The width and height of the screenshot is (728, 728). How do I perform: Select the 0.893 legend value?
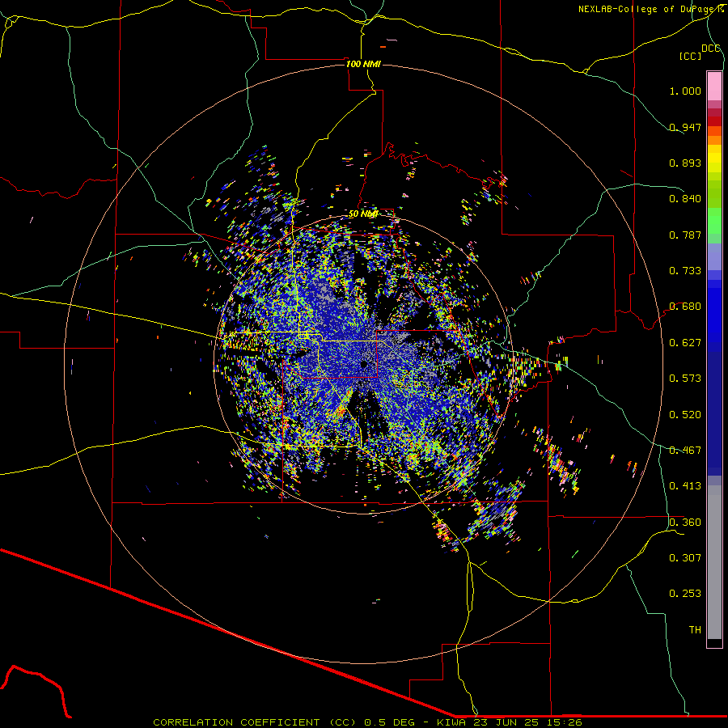click(x=685, y=163)
